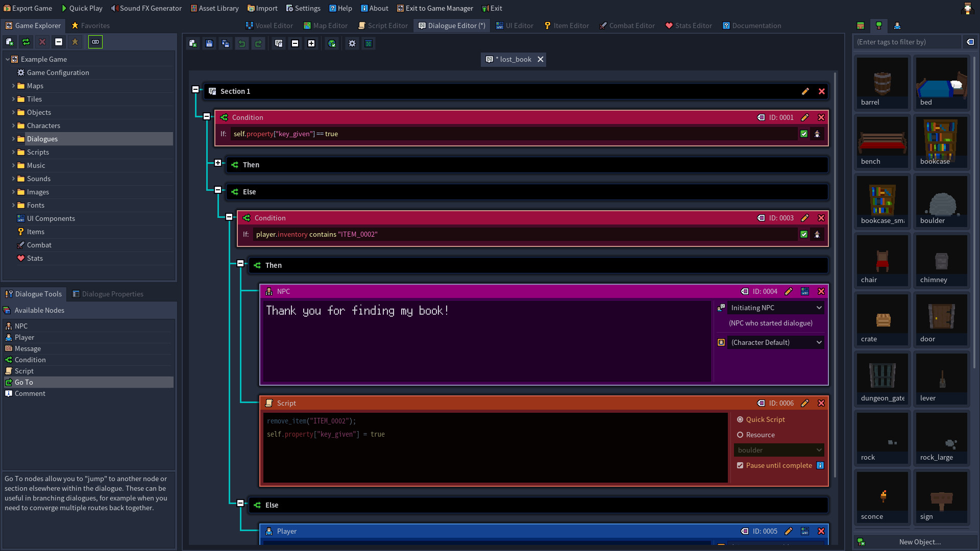980x551 pixels.
Task: Click the save all icon in editor toolbar
Action: coord(226,43)
